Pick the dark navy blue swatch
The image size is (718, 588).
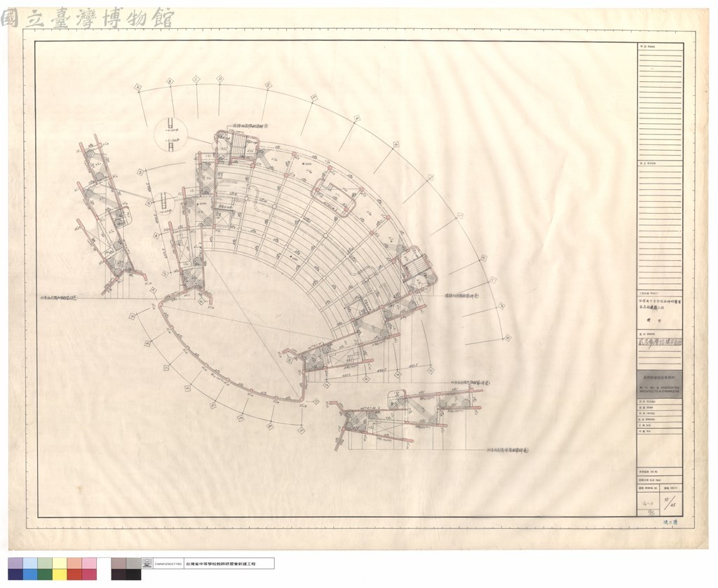[15, 574]
